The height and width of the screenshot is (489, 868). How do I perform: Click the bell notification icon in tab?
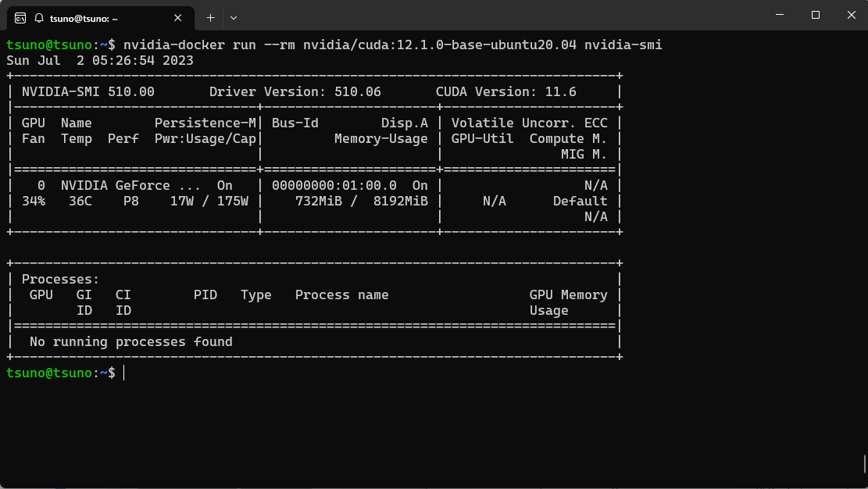point(39,18)
